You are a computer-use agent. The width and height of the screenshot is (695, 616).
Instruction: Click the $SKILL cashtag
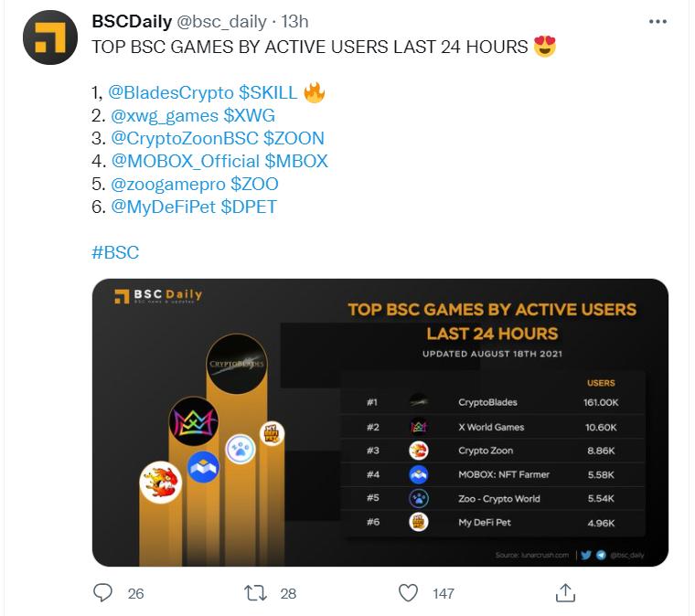click(267, 93)
